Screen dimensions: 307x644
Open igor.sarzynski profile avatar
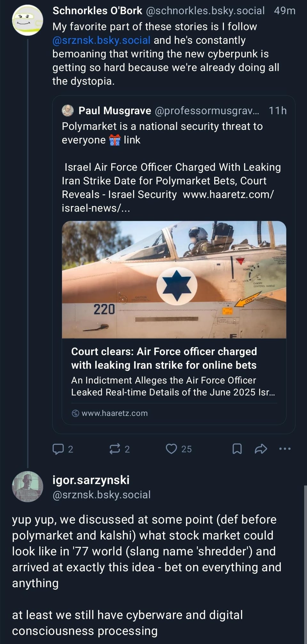28,487
